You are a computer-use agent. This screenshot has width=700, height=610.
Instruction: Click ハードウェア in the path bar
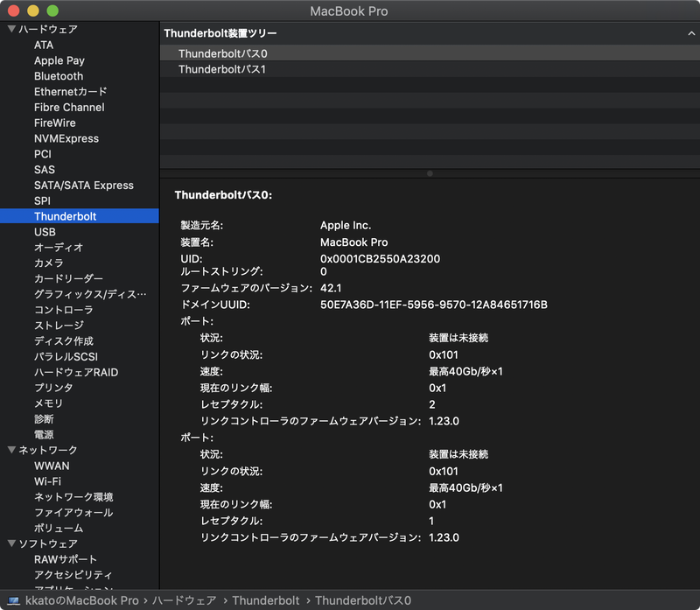coord(185,600)
